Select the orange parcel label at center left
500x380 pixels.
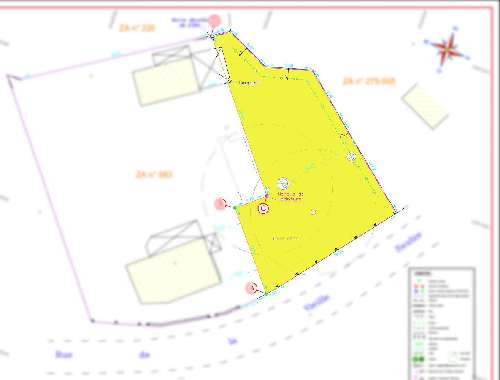point(154,174)
